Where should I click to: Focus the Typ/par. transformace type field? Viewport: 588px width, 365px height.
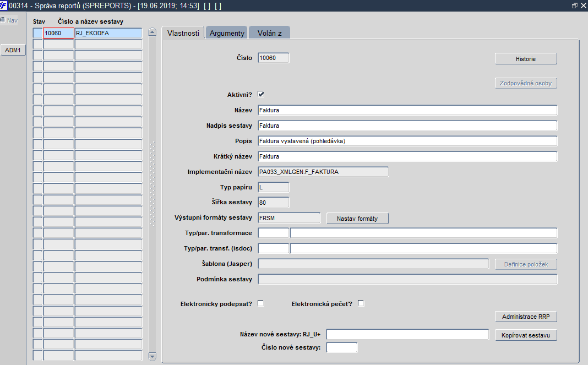[274, 233]
